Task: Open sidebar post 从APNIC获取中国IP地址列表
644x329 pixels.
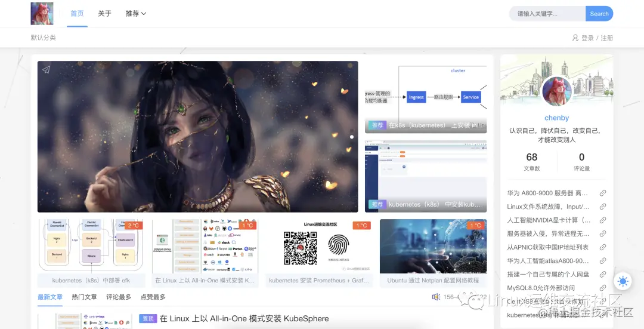Action: pos(548,247)
